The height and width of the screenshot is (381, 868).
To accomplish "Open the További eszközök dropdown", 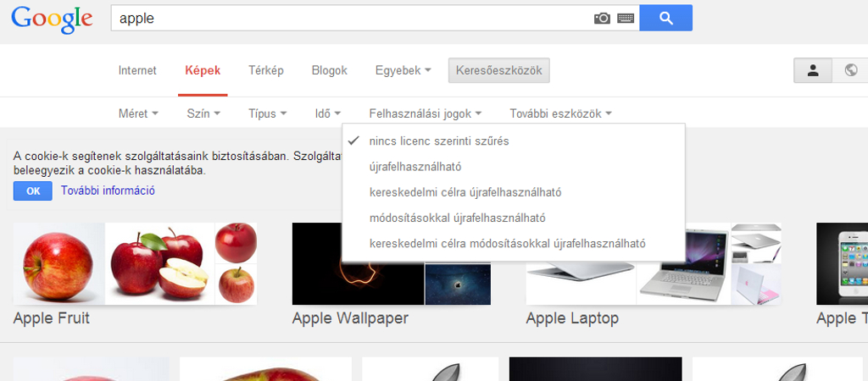I will pyautogui.click(x=561, y=114).
